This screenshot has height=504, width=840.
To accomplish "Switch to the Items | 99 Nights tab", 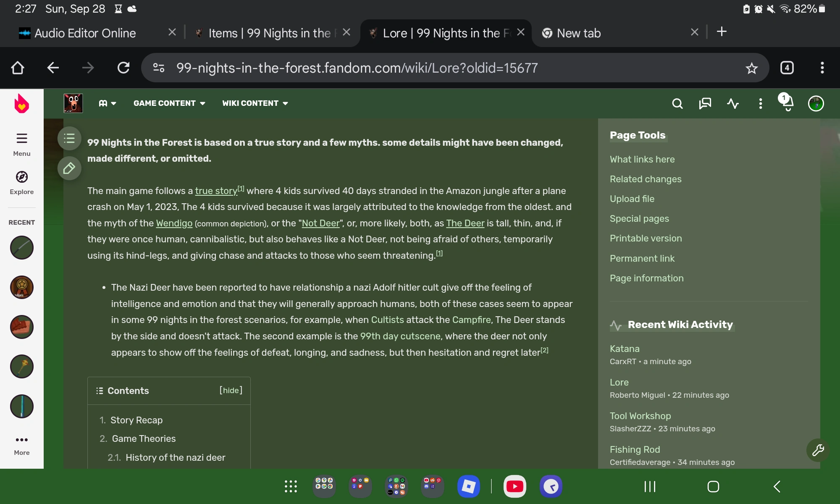I will tap(269, 33).
